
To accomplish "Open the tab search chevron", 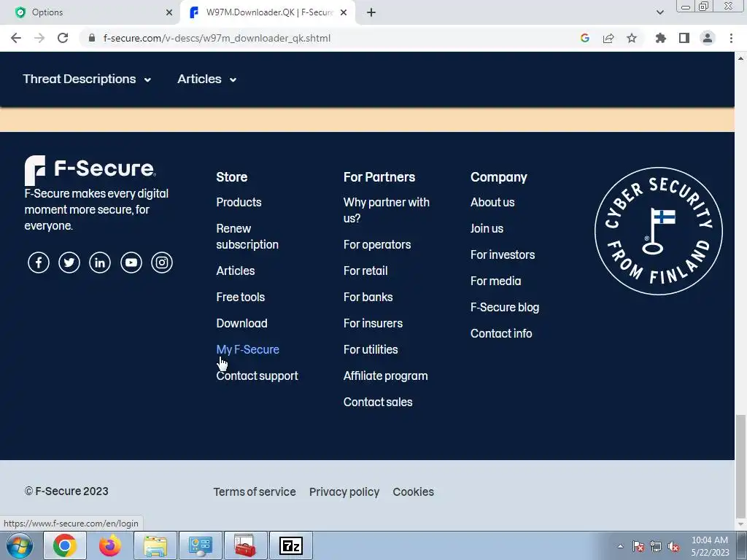I will point(659,12).
